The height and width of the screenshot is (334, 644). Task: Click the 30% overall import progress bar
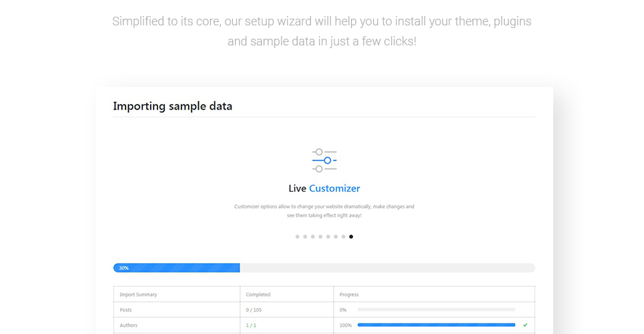324,268
